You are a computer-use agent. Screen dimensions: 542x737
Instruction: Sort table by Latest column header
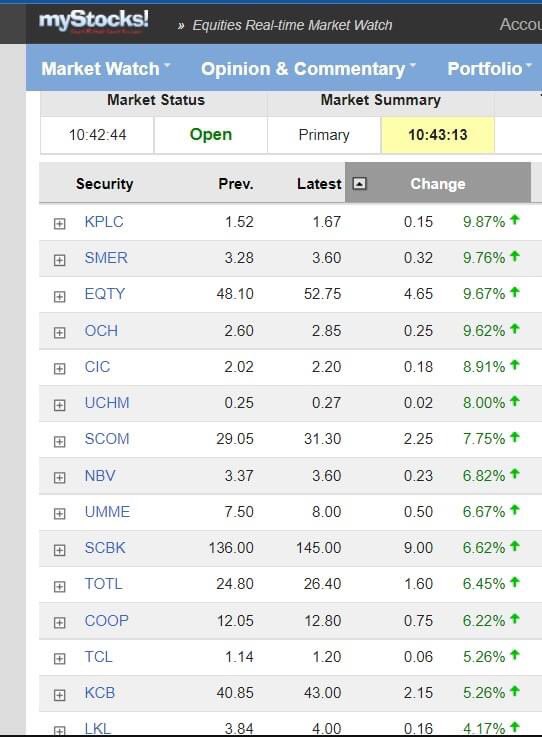[x=319, y=183]
